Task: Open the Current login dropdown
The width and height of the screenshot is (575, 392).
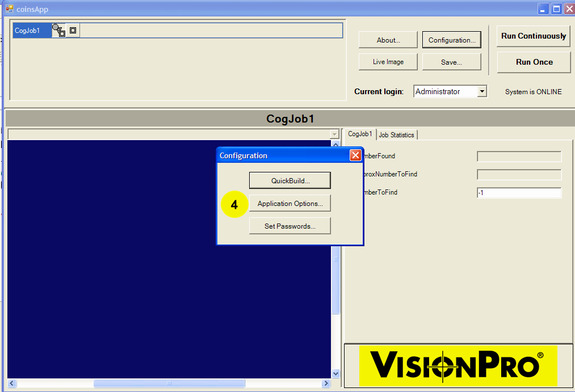Action: pyautogui.click(x=482, y=91)
